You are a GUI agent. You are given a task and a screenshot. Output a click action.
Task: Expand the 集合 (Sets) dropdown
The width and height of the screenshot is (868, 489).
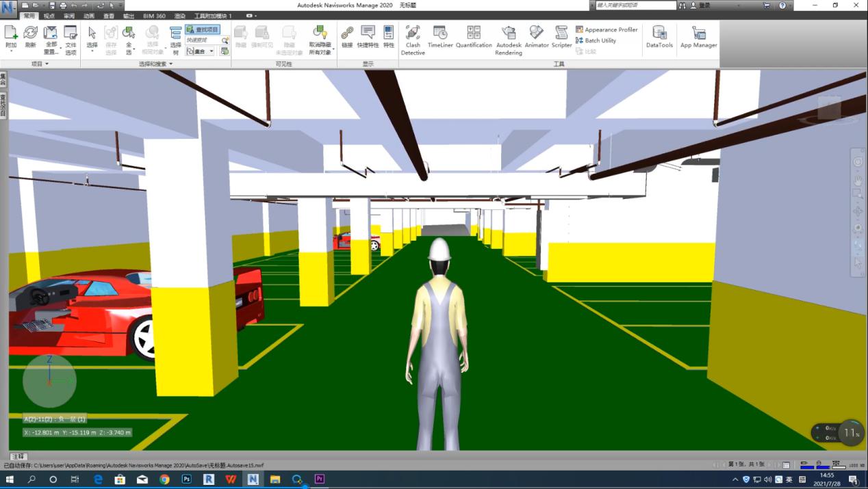click(212, 51)
